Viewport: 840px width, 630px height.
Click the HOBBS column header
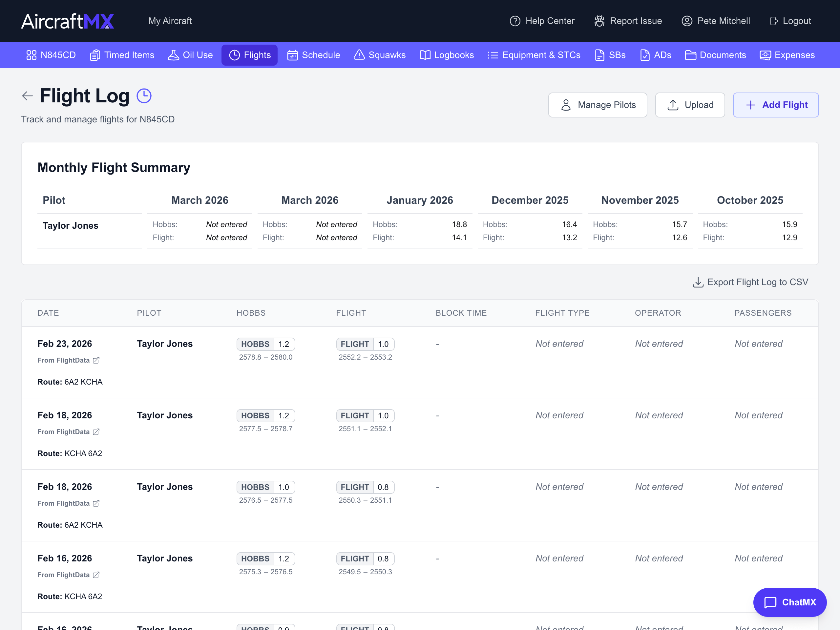[251, 313]
